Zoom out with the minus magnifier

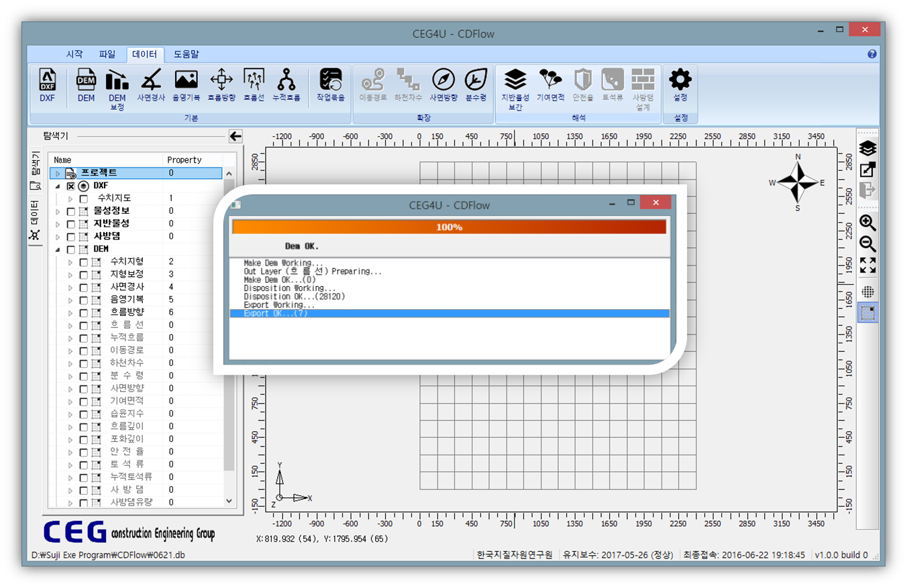(x=867, y=243)
